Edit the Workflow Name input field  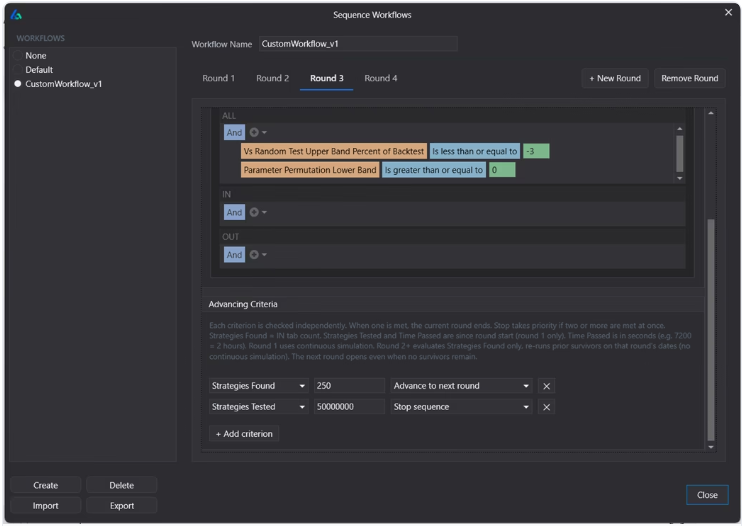[x=358, y=44]
